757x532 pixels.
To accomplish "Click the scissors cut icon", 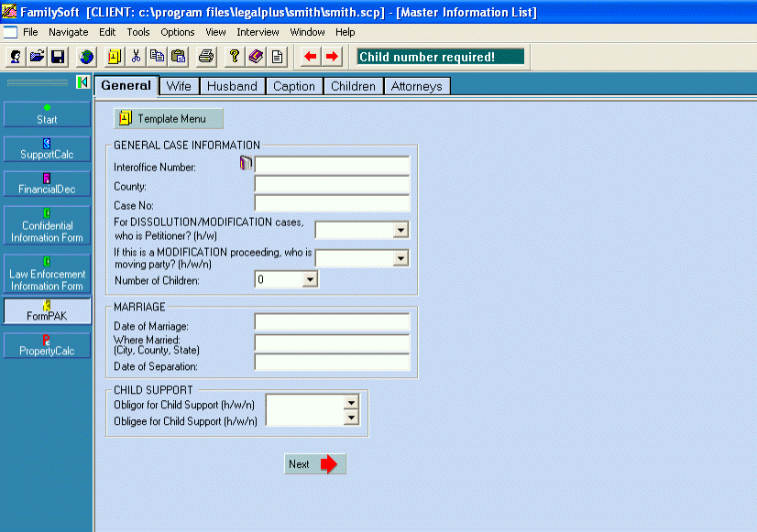I will coord(136,57).
